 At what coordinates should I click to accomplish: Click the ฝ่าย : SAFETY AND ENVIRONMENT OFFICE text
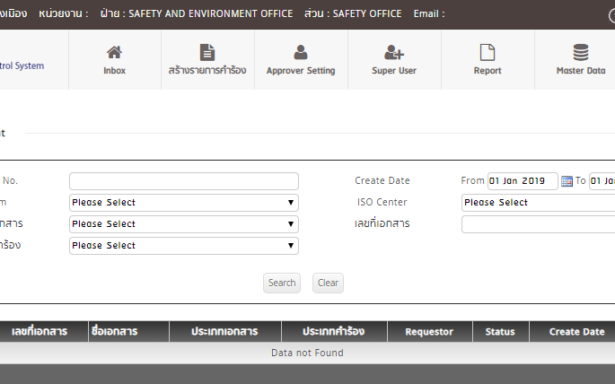[x=197, y=13]
